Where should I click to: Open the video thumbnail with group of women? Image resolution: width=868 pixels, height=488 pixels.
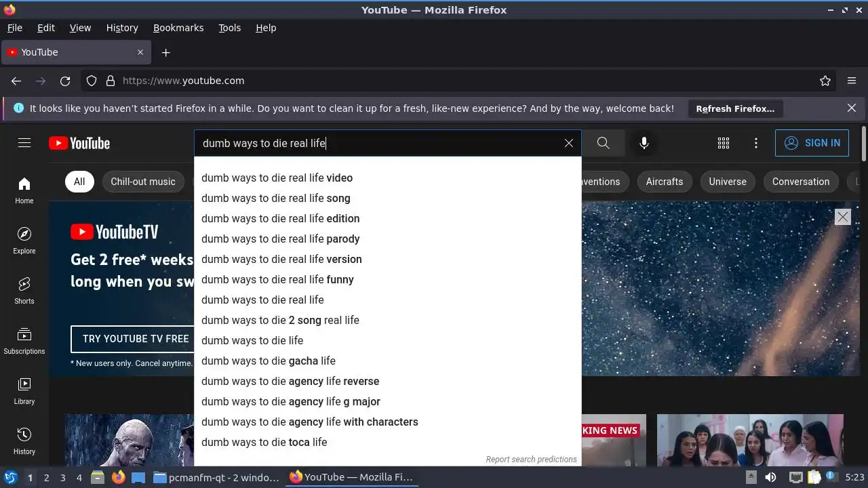pyautogui.click(x=750, y=440)
